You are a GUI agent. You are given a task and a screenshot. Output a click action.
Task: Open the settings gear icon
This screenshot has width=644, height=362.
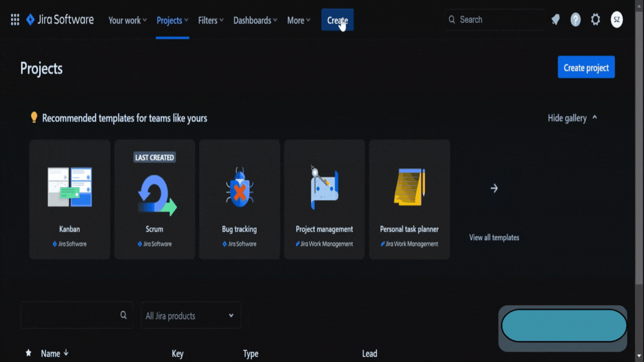tap(595, 20)
